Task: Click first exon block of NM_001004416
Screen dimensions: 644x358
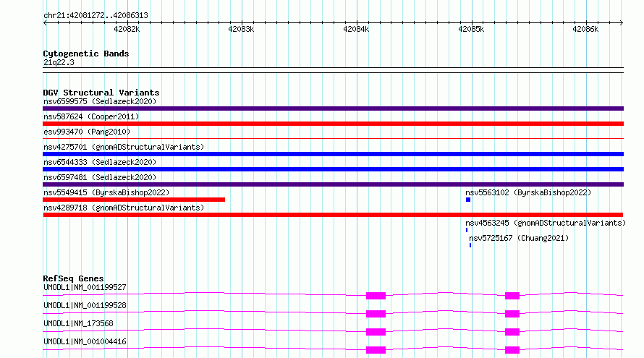Action: [x=376, y=350]
